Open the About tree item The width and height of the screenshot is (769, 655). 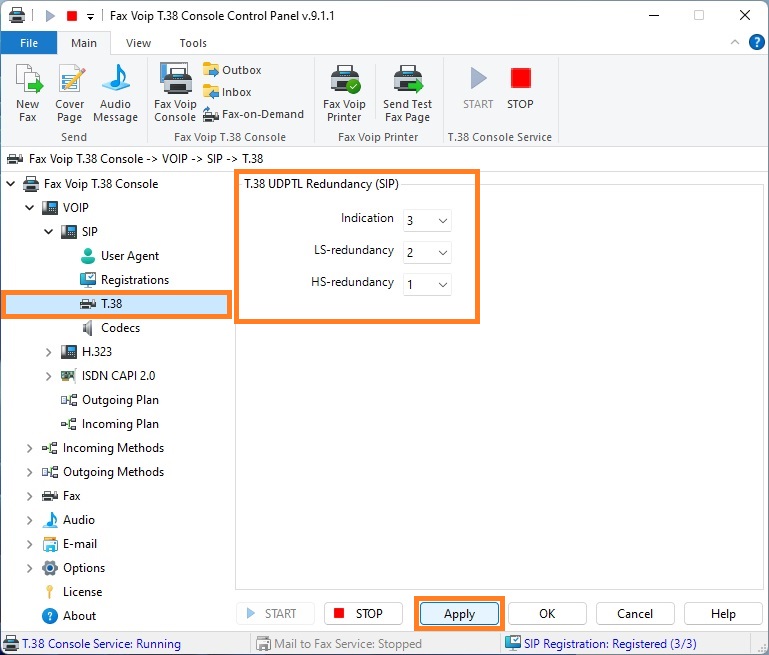coord(69,616)
